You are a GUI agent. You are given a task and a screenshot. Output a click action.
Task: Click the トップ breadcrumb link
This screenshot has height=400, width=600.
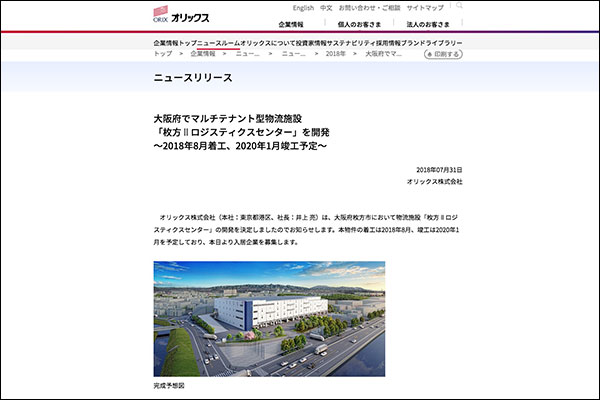click(162, 54)
